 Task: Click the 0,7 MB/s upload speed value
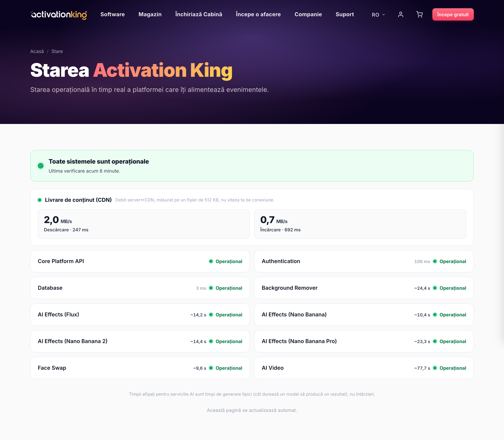(274, 220)
